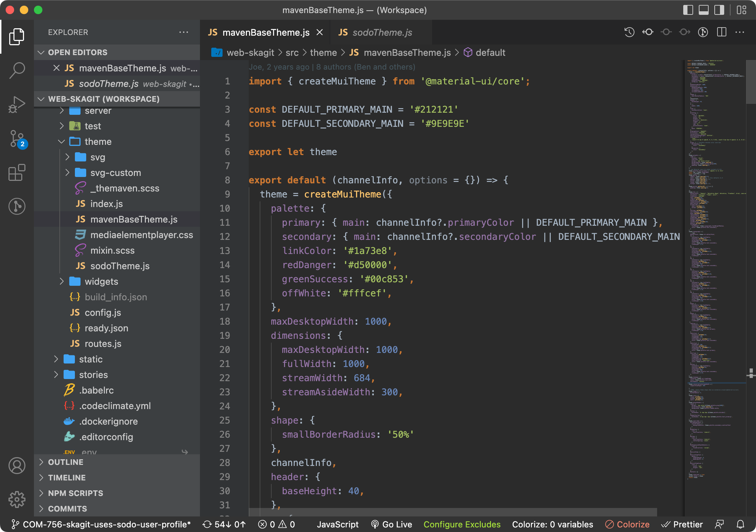Open Run and Debug view

[x=17, y=105]
